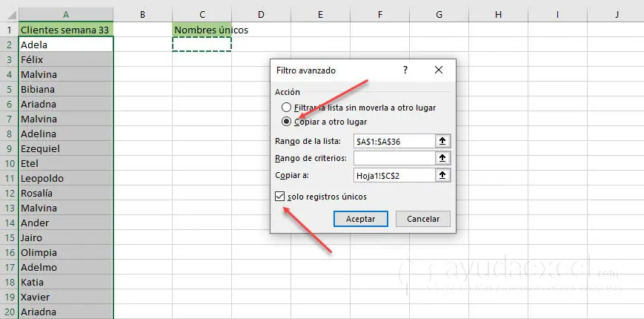Image resolution: width=644 pixels, height=319 pixels.
Task: Click range selector icon for Rango de criterios
Action: [x=442, y=158]
